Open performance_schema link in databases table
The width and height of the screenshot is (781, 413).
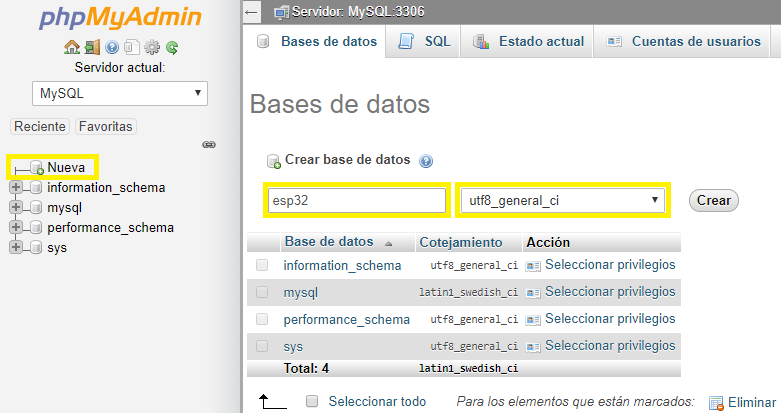point(347,319)
